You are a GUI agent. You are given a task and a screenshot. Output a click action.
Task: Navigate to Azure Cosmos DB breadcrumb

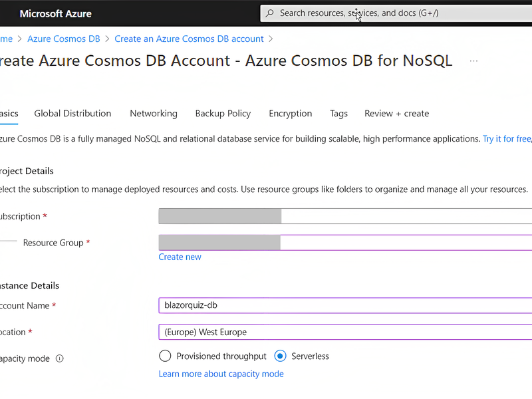point(64,39)
